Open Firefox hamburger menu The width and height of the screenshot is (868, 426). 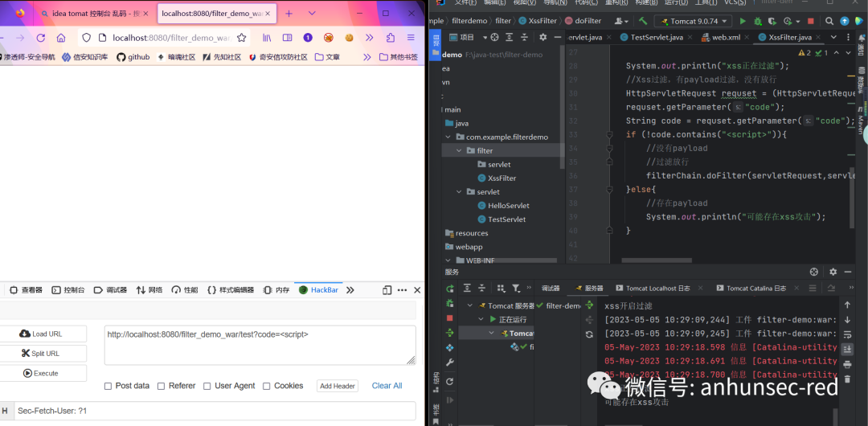pos(411,38)
